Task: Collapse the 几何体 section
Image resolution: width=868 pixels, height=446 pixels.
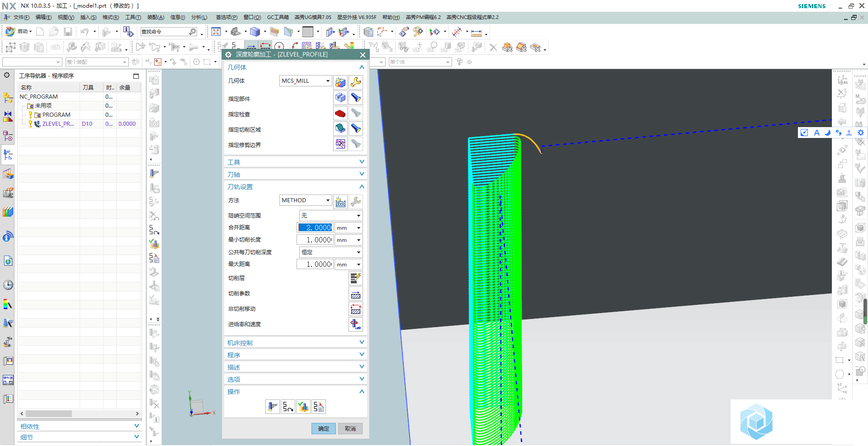Action: [x=362, y=67]
